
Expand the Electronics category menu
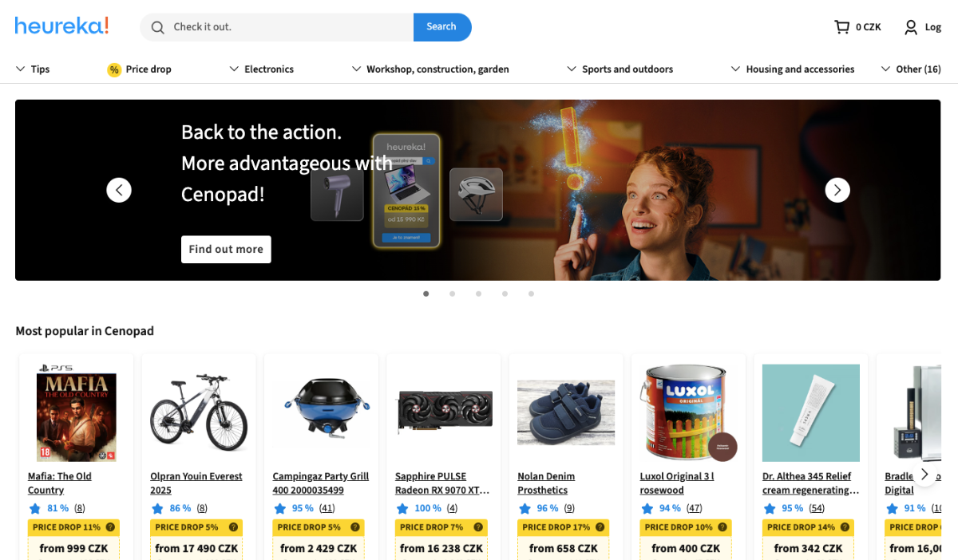click(x=261, y=69)
